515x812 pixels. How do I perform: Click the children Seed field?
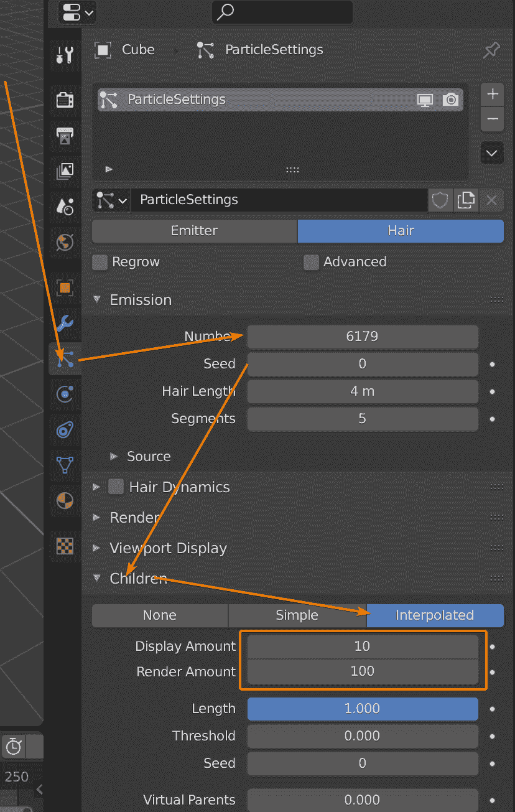[x=363, y=763]
